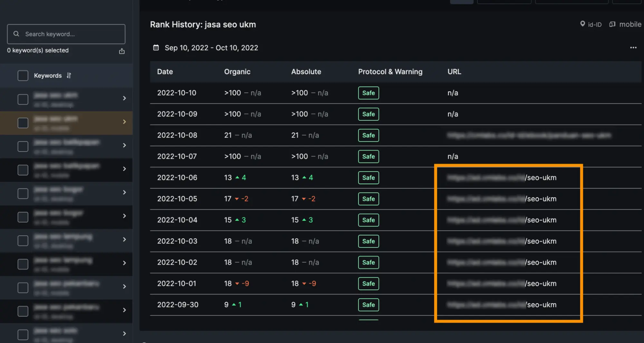This screenshot has width=644, height=343.
Task: Open the /seo-ukm URL for 2022-10-05
Action: 502,199
